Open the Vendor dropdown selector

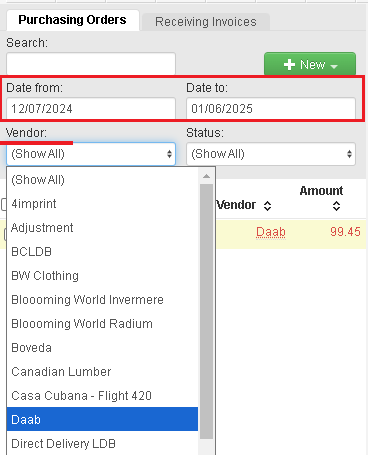[x=91, y=154]
